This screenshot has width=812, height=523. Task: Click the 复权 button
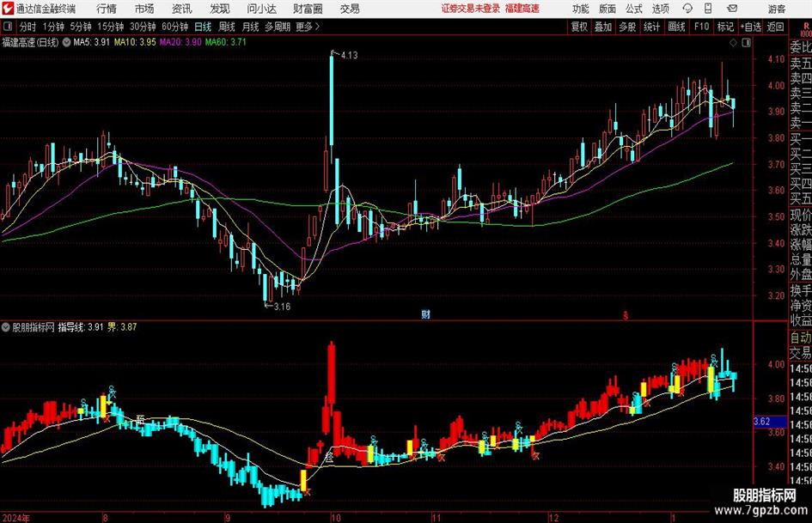pyautogui.click(x=579, y=27)
